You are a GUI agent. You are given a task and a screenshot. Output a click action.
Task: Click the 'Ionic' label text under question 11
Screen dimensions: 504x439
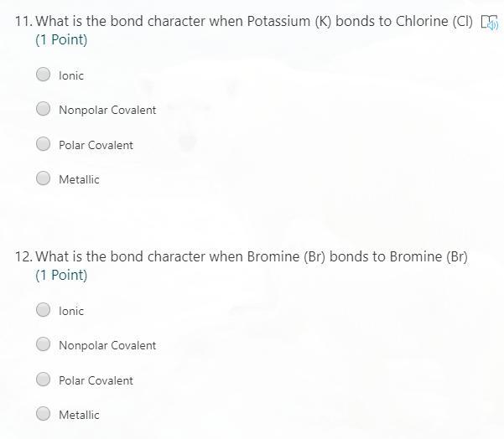71,75
